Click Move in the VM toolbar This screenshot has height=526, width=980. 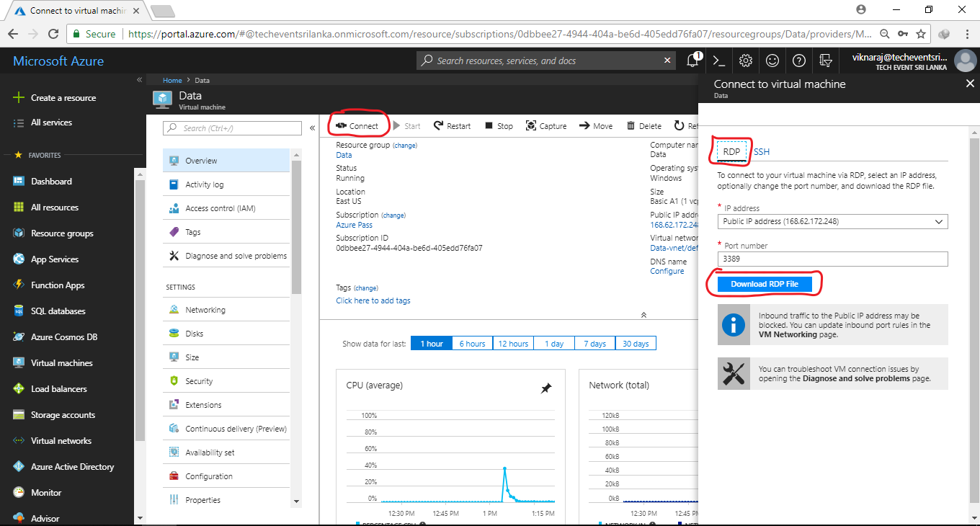(596, 126)
